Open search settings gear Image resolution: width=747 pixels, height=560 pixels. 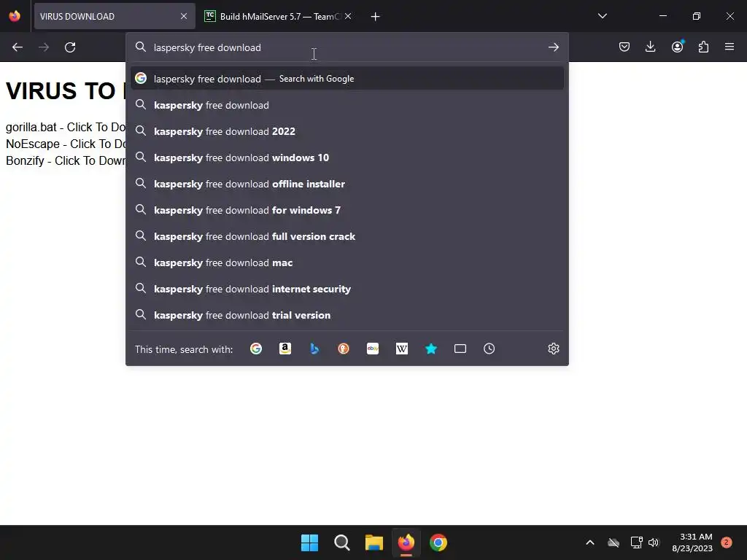553,349
